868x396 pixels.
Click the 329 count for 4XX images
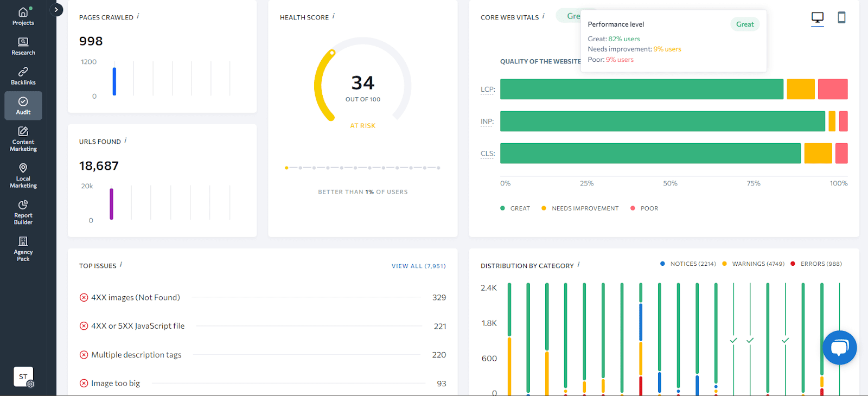click(439, 297)
